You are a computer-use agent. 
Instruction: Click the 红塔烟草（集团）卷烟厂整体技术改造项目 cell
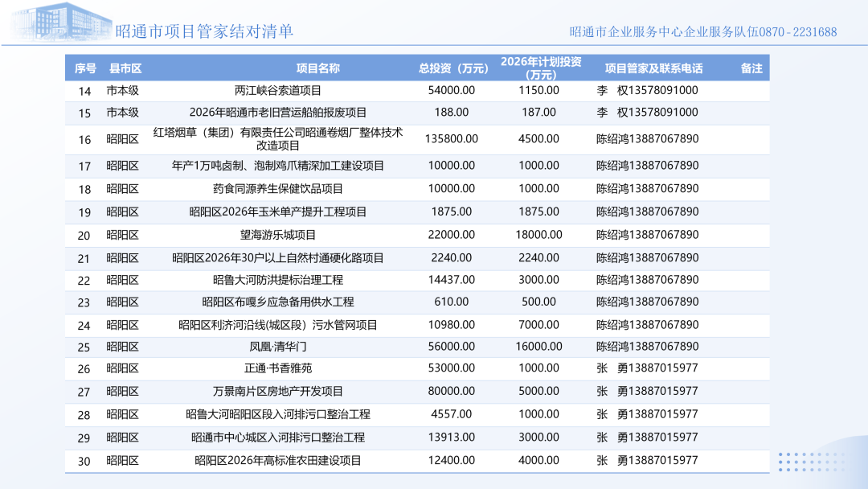[278, 139]
